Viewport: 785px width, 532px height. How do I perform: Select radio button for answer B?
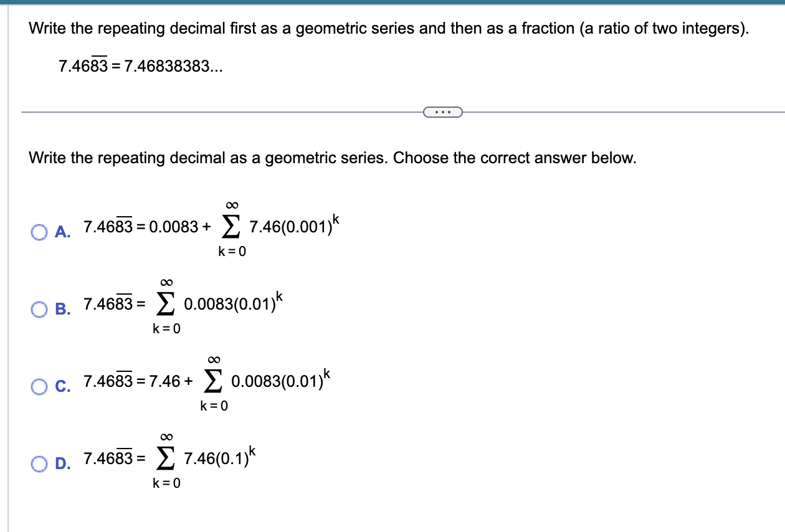(39, 308)
